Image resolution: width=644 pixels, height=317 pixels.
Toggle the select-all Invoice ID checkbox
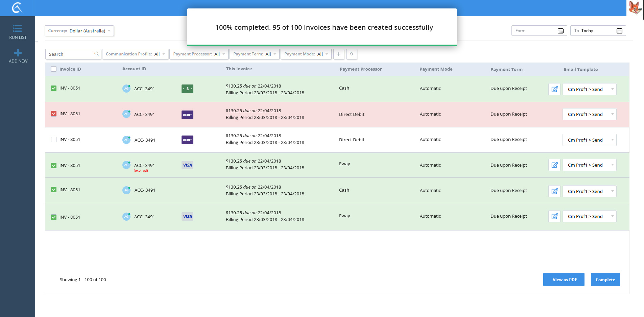pyautogui.click(x=54, y=69)
